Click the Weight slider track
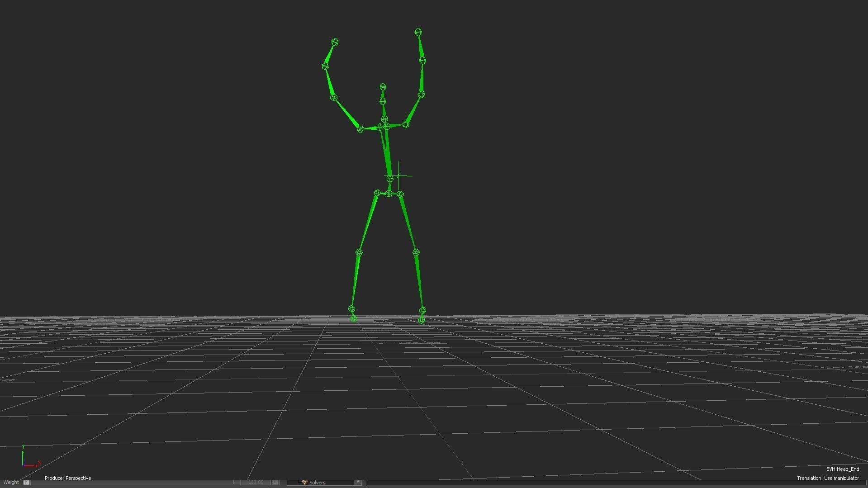Screen dimensions: 868x488 click(135, 483)
